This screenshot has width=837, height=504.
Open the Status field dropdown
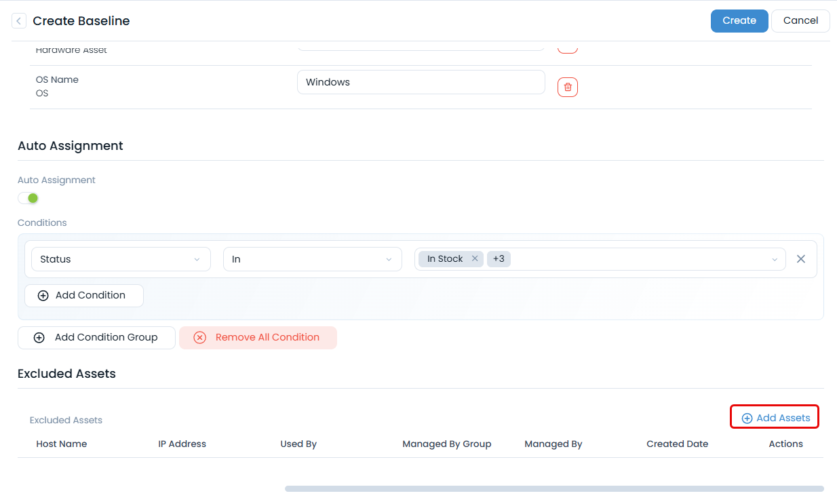click(x=121, y=258)
